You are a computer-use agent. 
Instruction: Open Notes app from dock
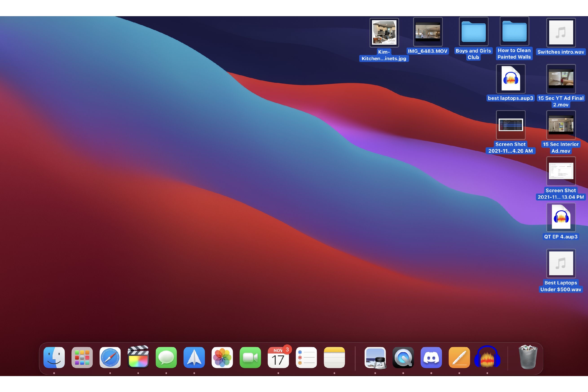coord(334,358)
